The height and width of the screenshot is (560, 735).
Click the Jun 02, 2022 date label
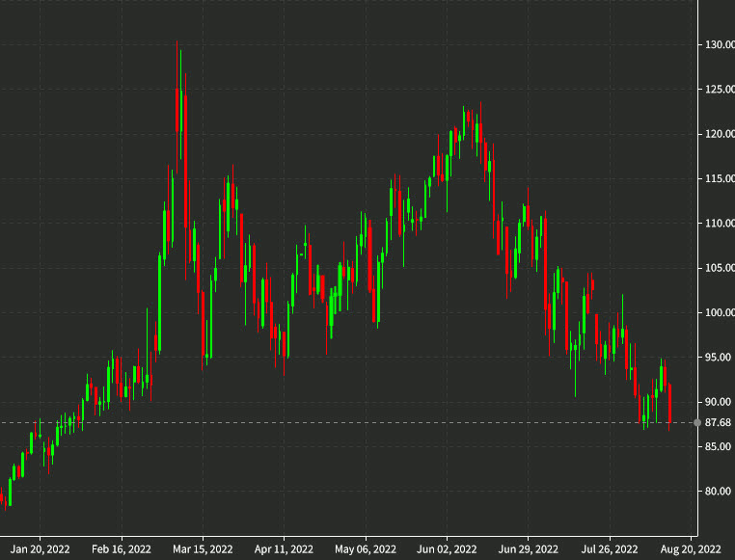pos(447,549)
